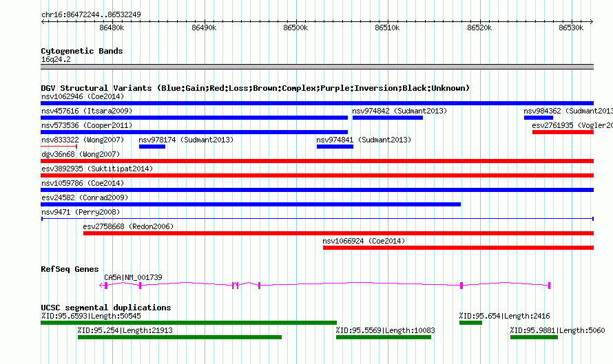
Task: Open the esv24582 (Conrad2009) variant label
Action: point(85,197)
